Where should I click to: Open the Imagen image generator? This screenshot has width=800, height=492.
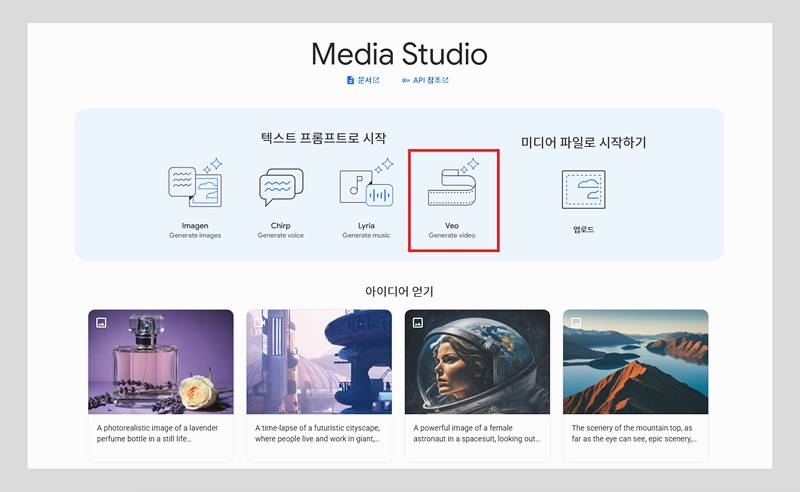[195, 188]
